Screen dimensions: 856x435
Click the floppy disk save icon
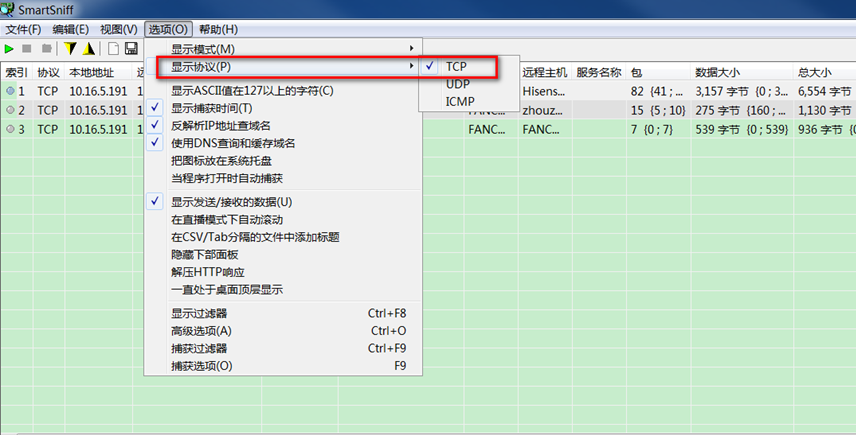(x=131, y=49)
